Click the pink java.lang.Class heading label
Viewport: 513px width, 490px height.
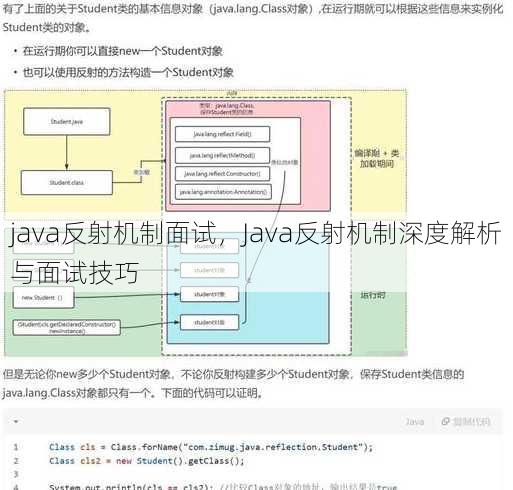(227, 109)
